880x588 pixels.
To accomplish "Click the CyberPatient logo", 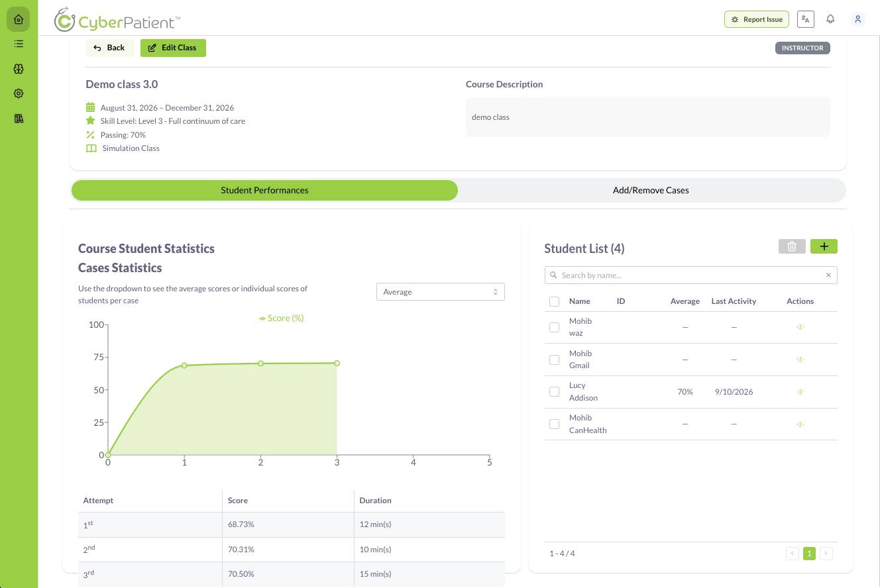I will (117, 20).
